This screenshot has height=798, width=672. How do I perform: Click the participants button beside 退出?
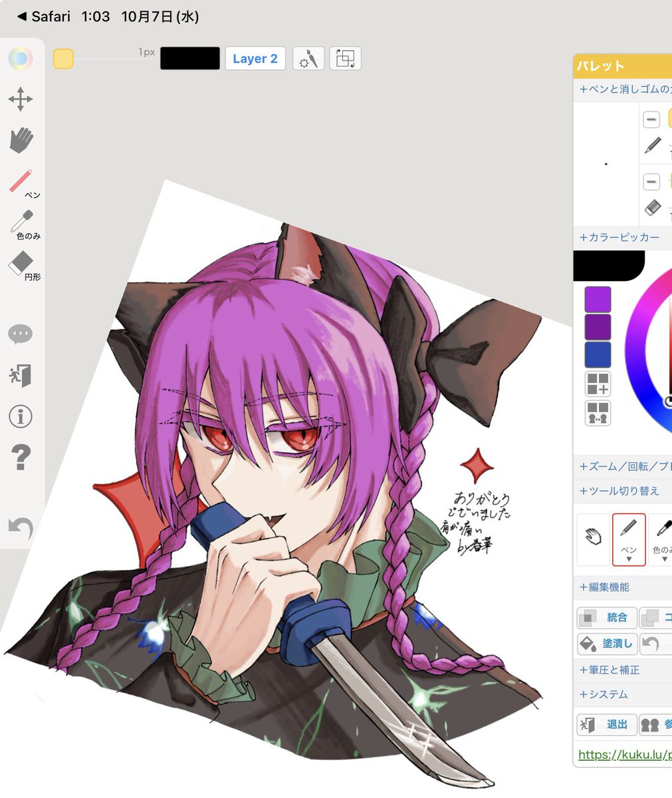(655, 724)
